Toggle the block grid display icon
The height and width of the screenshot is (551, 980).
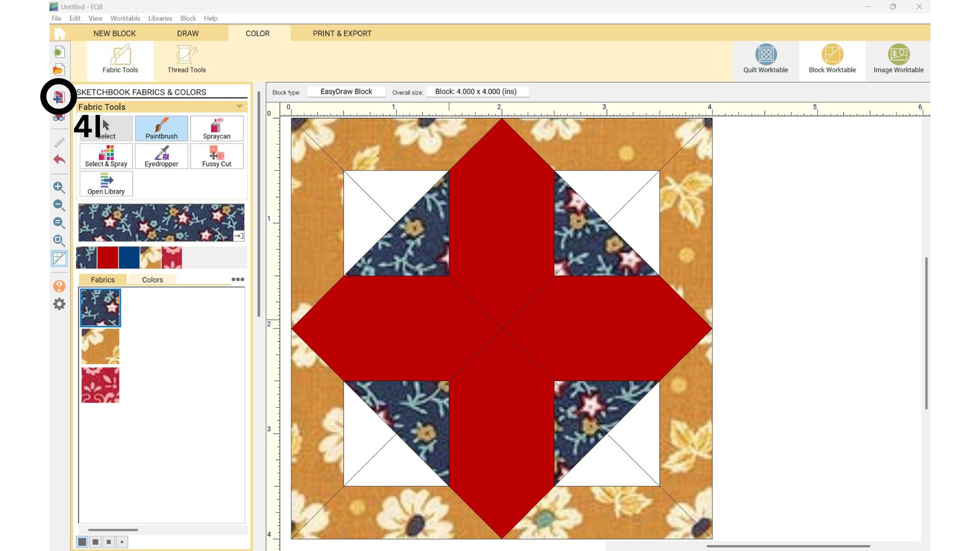click(59, 259)
